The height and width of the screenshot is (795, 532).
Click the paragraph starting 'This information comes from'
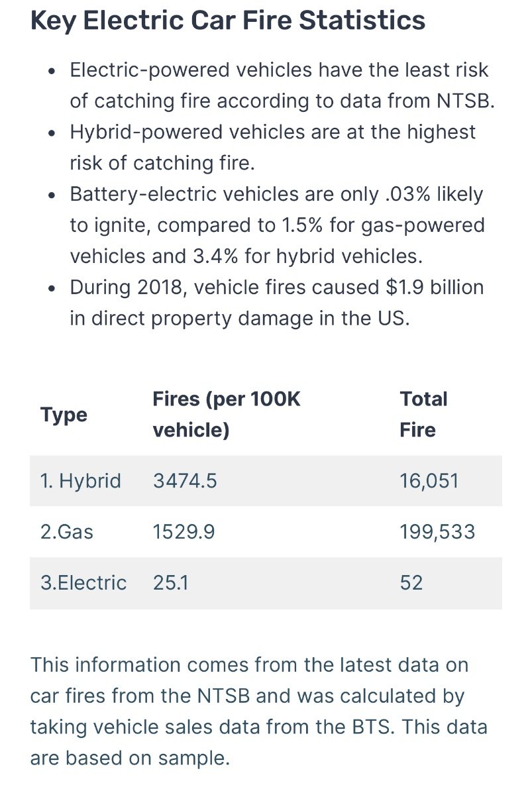pos(259,712)
